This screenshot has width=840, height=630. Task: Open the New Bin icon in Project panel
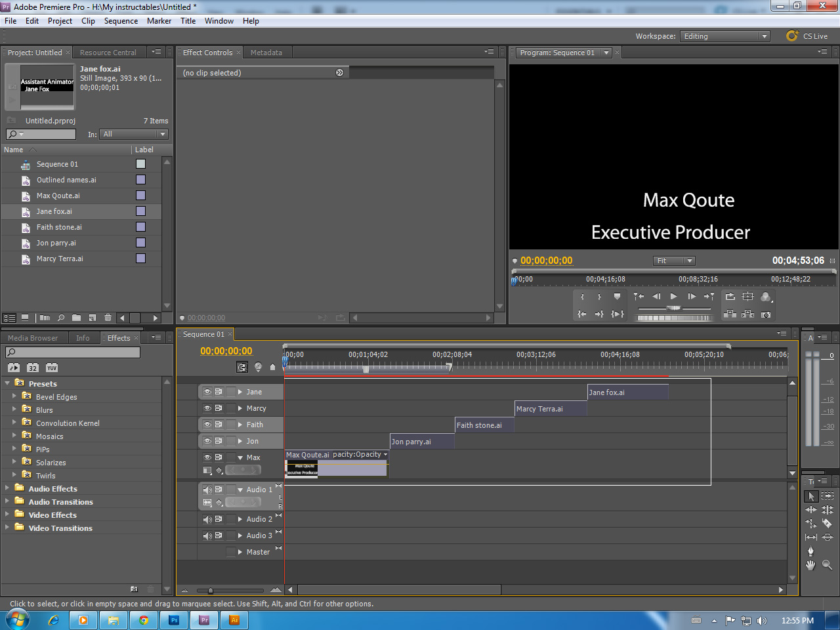(x=77, y=318)
